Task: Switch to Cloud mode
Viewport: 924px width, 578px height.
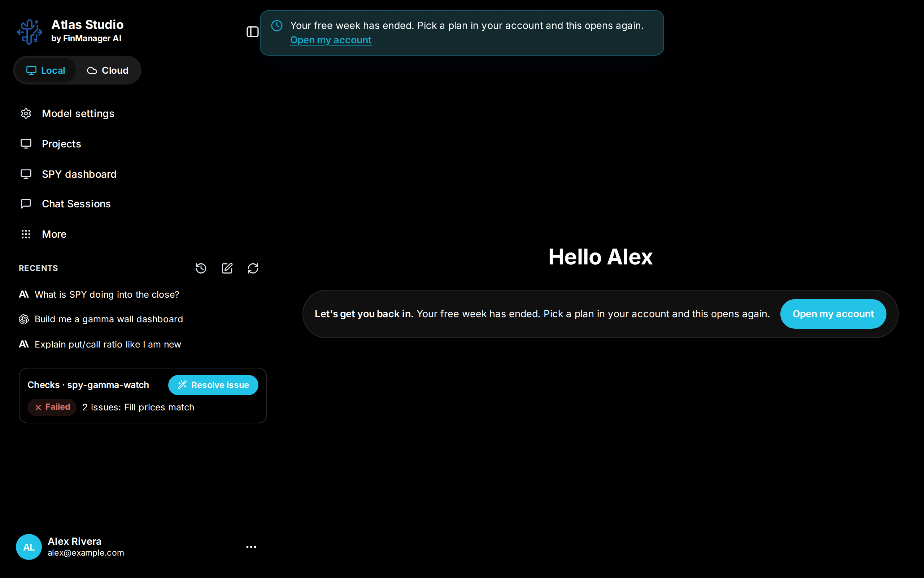Action: [x=108, y=70]
